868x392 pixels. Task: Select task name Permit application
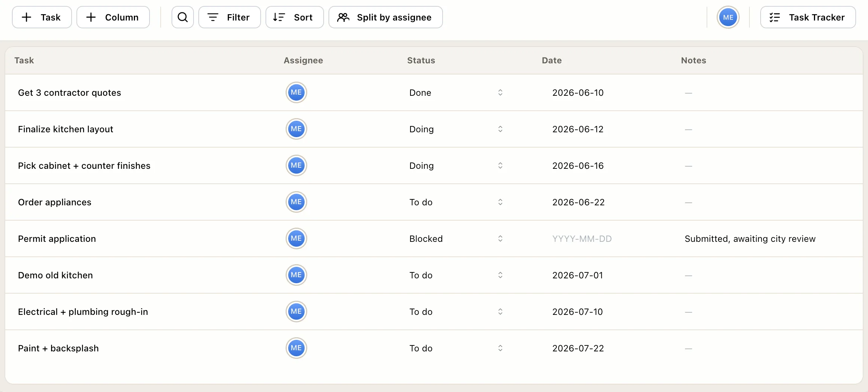click(x=57, y=238)
